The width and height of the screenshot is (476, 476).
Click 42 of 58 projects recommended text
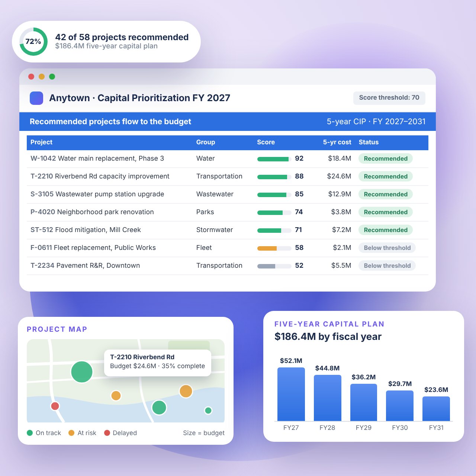pos(122,37)
